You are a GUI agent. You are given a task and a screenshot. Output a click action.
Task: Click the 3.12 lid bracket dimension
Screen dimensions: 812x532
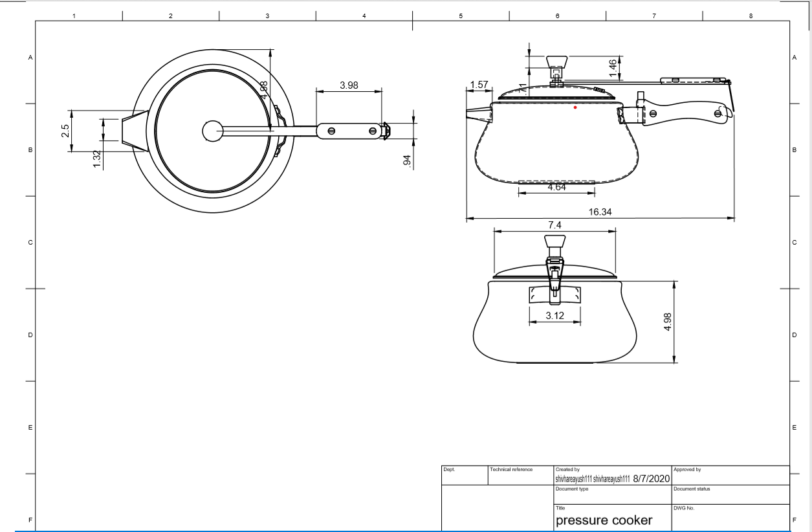(554, 316)
